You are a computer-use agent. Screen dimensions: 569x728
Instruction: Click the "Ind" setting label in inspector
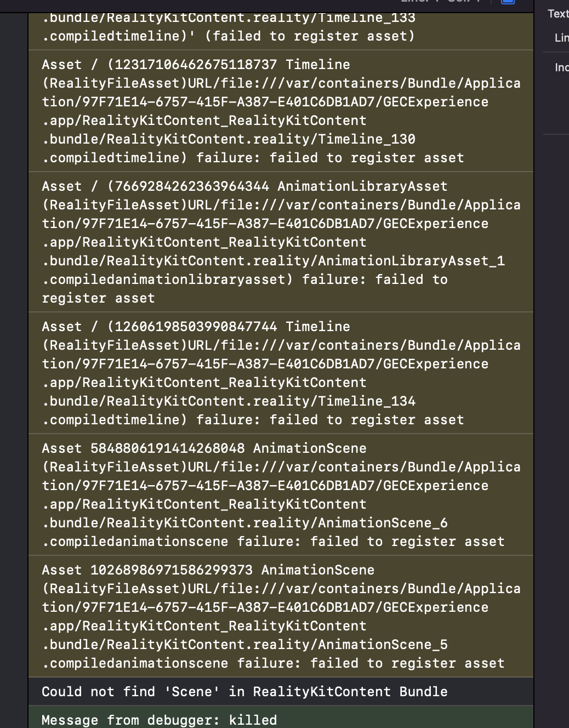[561, 67]
